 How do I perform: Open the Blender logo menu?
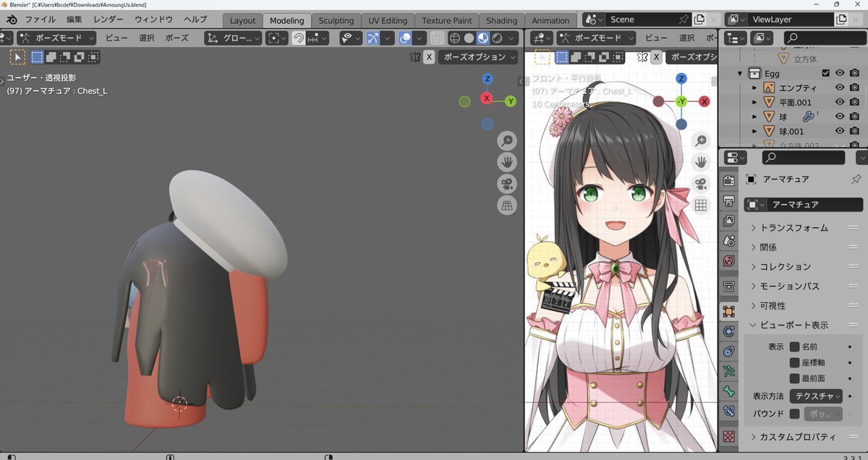coord(12,20)
